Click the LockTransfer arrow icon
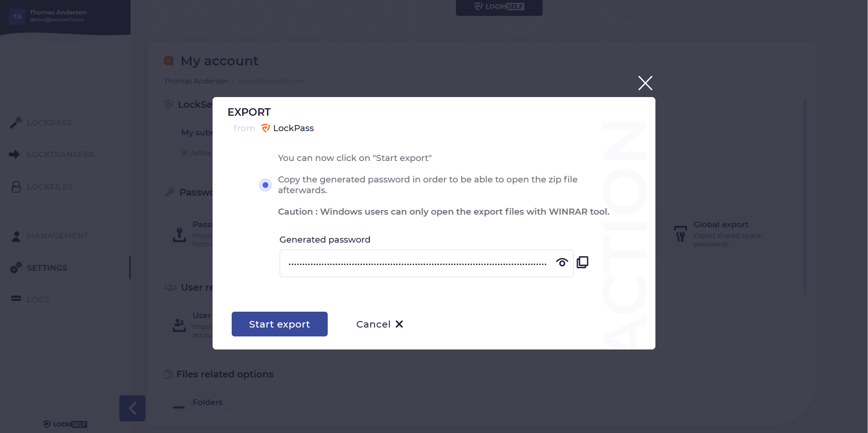This screenshot has width=868, height=433. [15, 154]
